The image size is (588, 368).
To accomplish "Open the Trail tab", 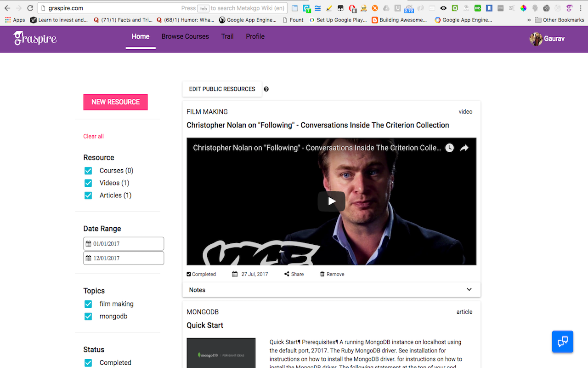I will 227,36.
